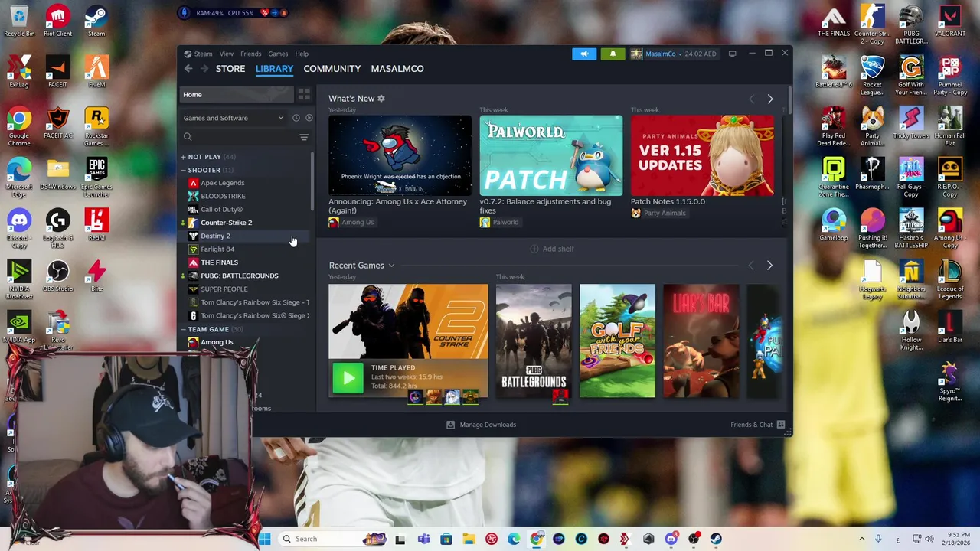
Task: Open Recent Games sorting dropdown
Action: (391, 266)
